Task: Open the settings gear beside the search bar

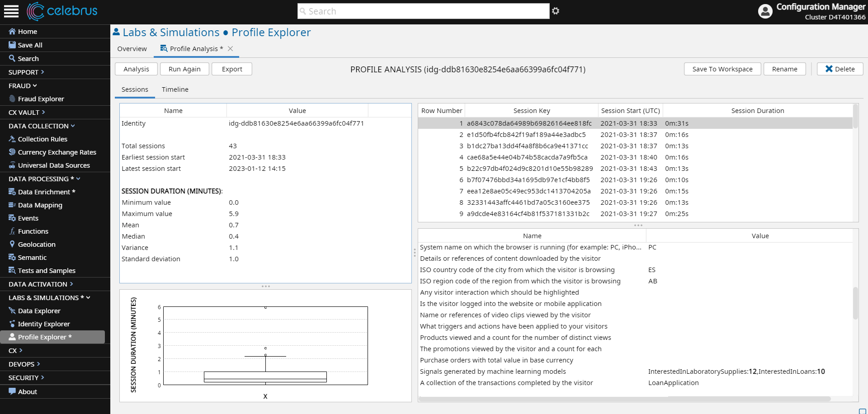Action: [556, 10]
